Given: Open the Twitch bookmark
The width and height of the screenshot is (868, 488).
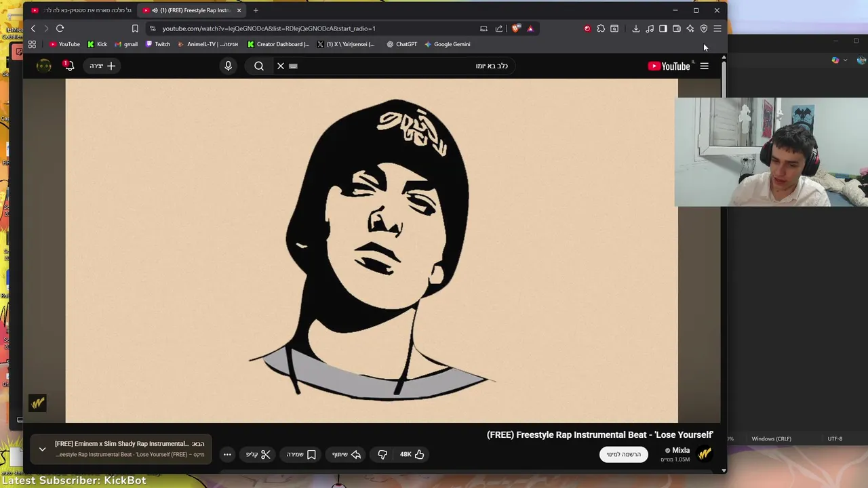Looking at the screenshot, I should (158, 44).
